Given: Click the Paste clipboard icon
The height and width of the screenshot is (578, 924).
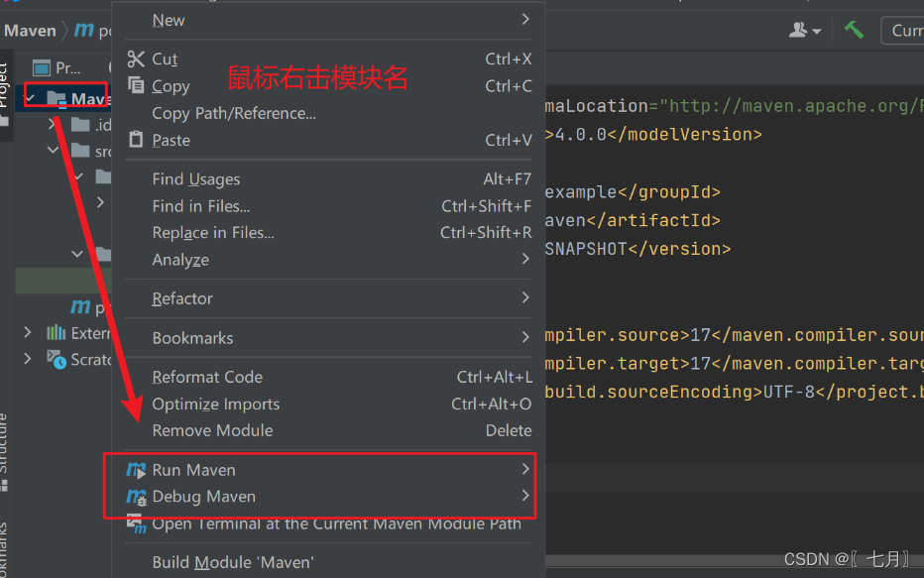Looking at the screenshot, I should tap(136, 140).
